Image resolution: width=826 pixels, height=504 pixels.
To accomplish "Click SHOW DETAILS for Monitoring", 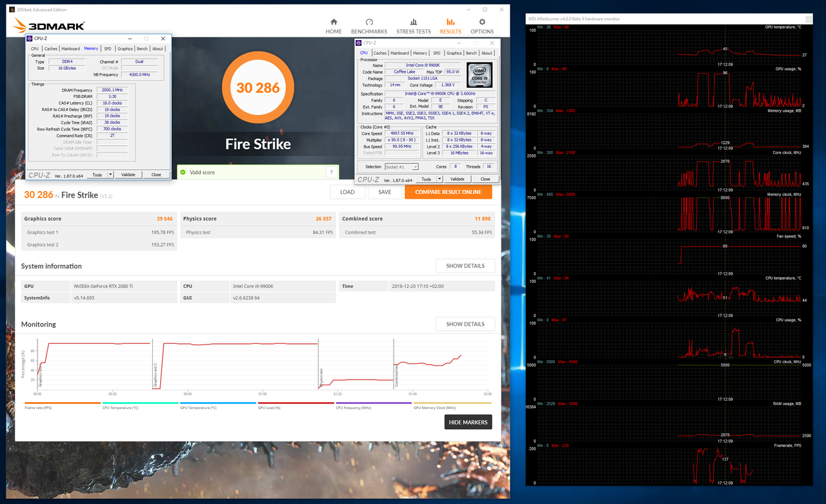I will tap(465, 324).
